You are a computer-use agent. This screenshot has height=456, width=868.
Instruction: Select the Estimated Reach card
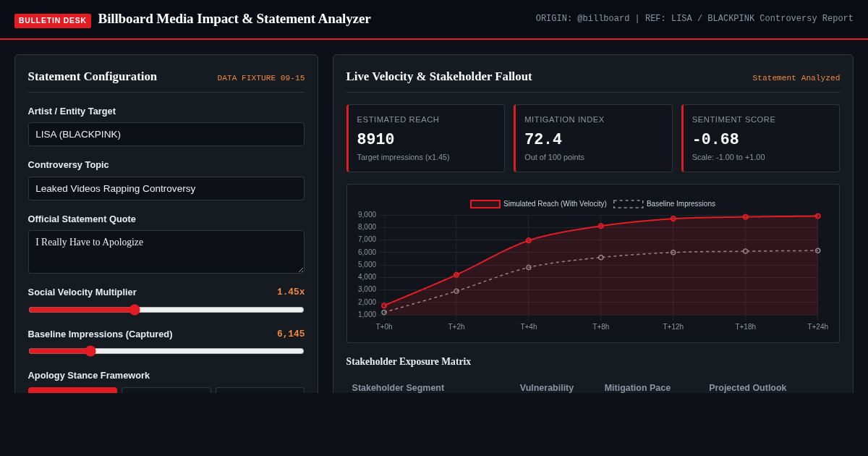pos(425,138)
